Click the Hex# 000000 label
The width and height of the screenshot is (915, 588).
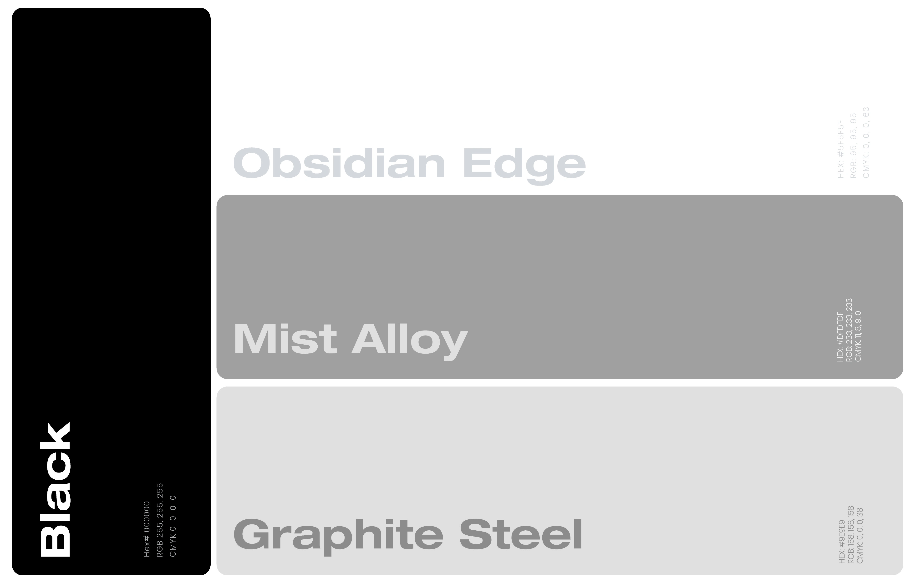tap(147, 529)
